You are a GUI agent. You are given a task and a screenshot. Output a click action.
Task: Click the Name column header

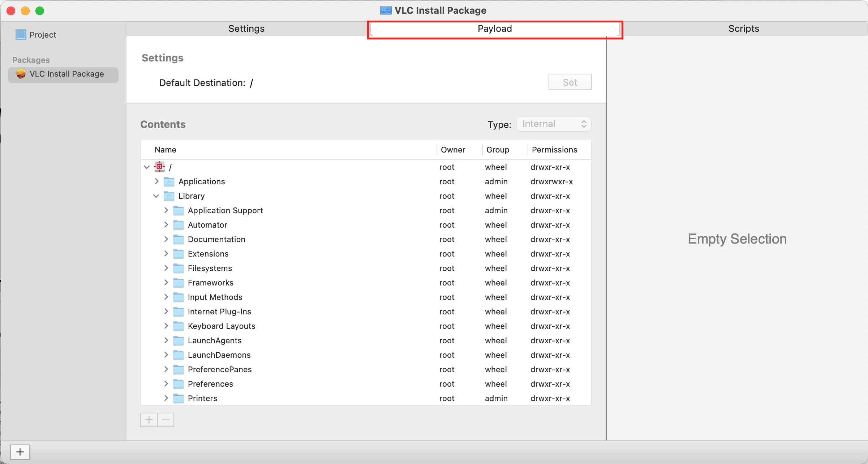(165, 150)
